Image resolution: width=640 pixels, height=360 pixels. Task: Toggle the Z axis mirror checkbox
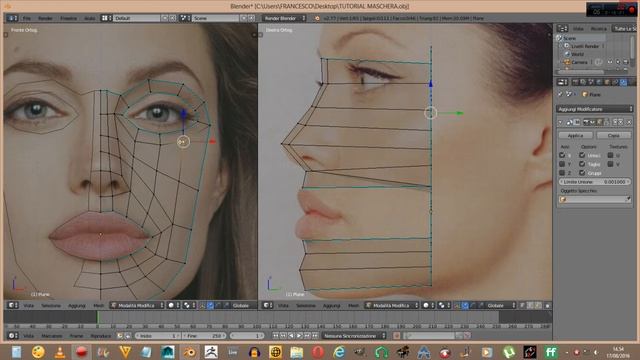tap(562, 173)
